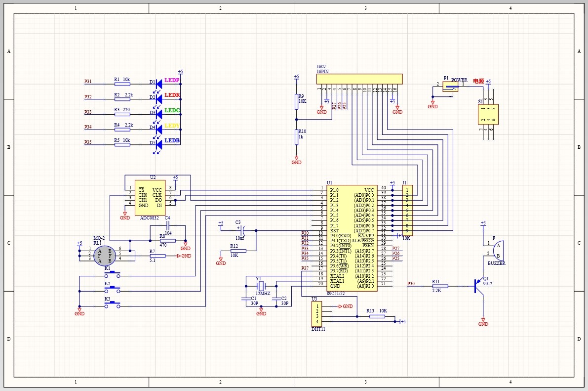Select the K3 push button switch
This screenshot has width=588, height=391.
point(112,305)
